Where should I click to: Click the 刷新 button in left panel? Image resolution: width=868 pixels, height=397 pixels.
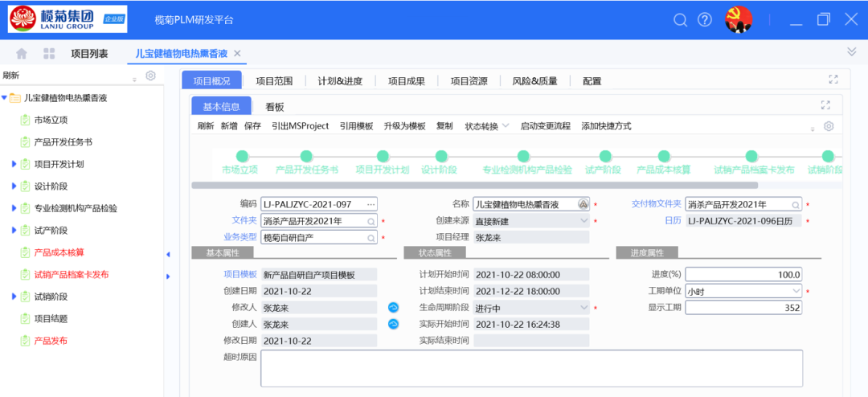11,76
